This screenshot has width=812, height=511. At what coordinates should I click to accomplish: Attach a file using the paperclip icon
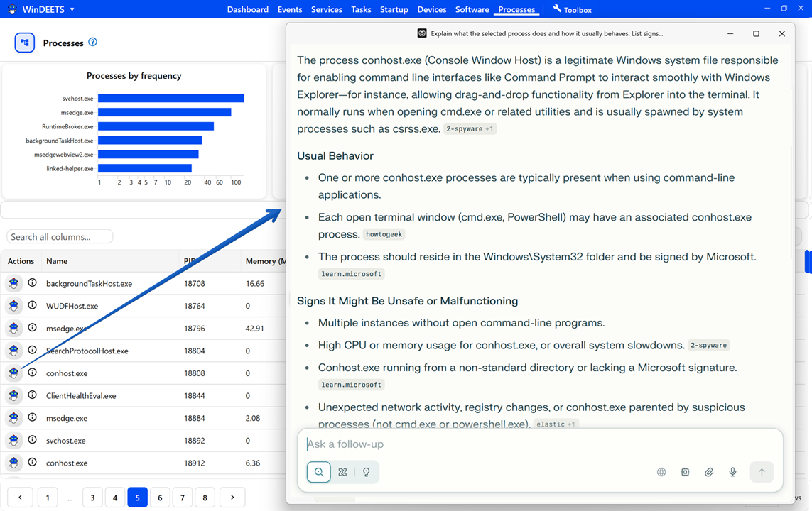[708, 472]
